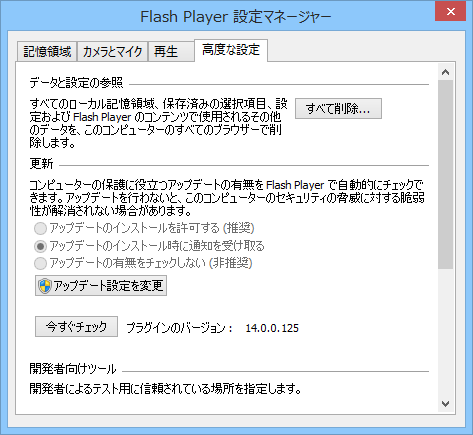Click the アップデート設定を変更 button
The height and width of the screenshot is (435, 473).
click(x=101, y=286)
